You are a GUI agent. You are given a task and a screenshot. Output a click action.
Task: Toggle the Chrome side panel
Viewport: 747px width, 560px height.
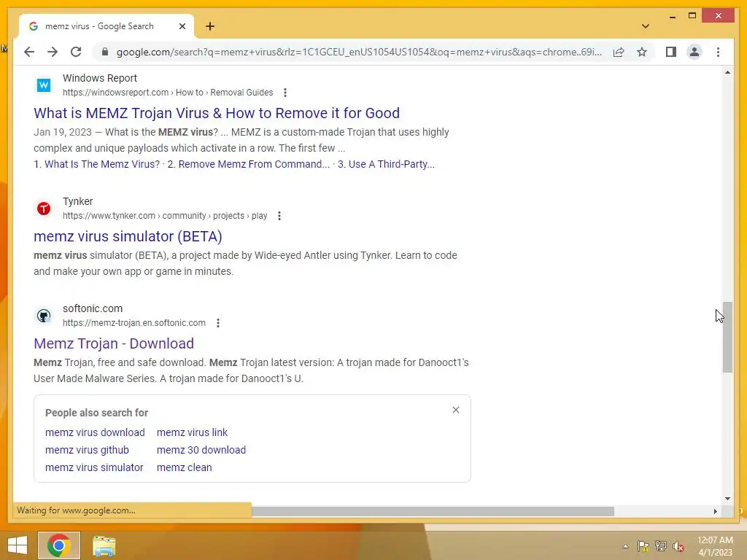pyautogui.click(x=671, y=52)
